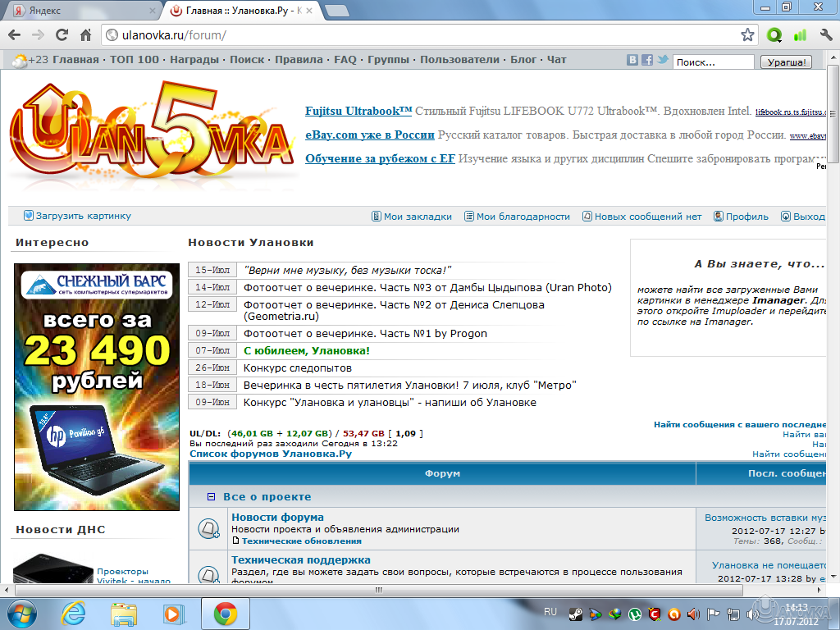Open 'ТОП 100' in forum navigation menu

[x=135, y=60]
